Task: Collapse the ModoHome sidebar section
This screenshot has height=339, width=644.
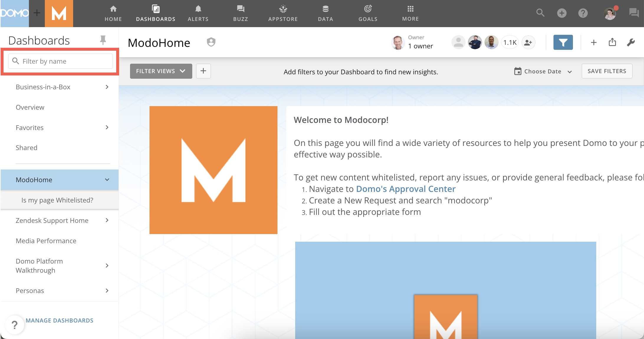Action: click(107, 180)
